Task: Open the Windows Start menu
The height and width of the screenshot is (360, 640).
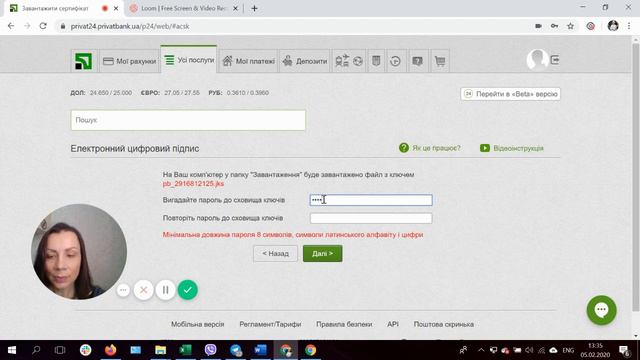Action: pos(12,350)
